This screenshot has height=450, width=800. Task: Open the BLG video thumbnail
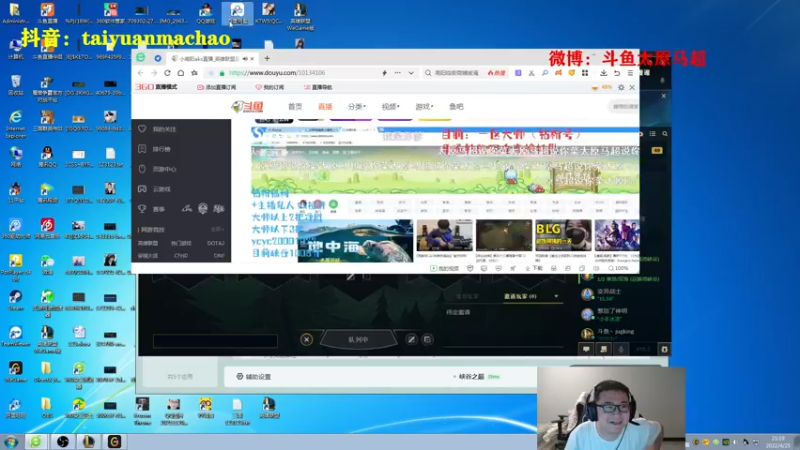tap(563, 235)
